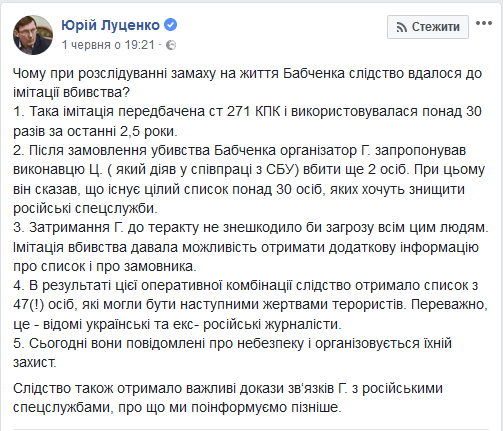Click the text 47(!) осіб in point 4
The image size is (503, 431).
click(43, 305)
